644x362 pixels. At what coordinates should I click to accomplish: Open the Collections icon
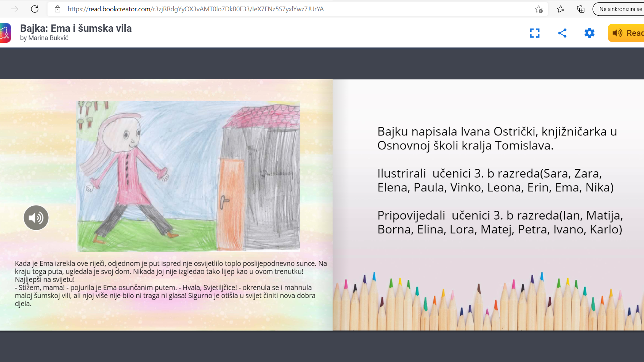[581, 9]
